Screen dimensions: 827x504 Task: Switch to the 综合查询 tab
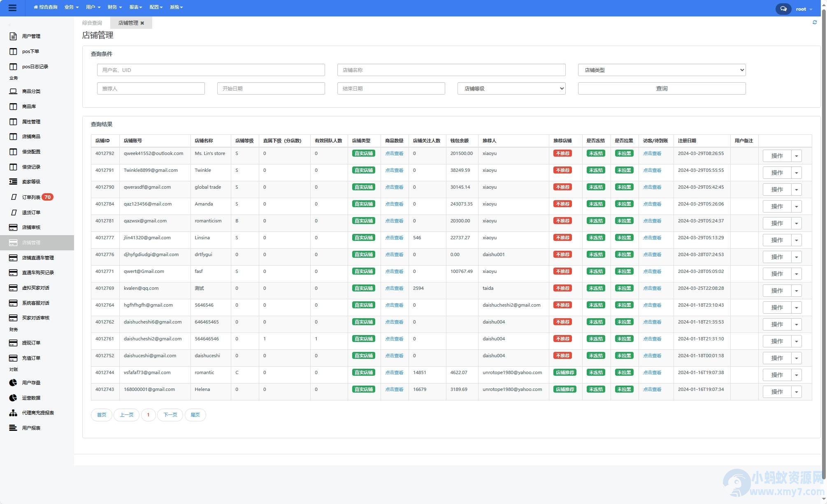coord(92,23)
